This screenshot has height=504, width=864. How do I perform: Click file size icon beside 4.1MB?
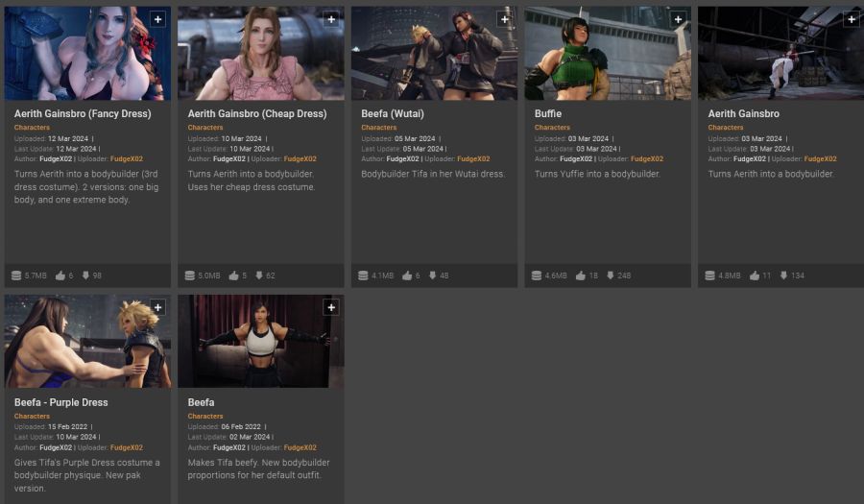[363, 276]
